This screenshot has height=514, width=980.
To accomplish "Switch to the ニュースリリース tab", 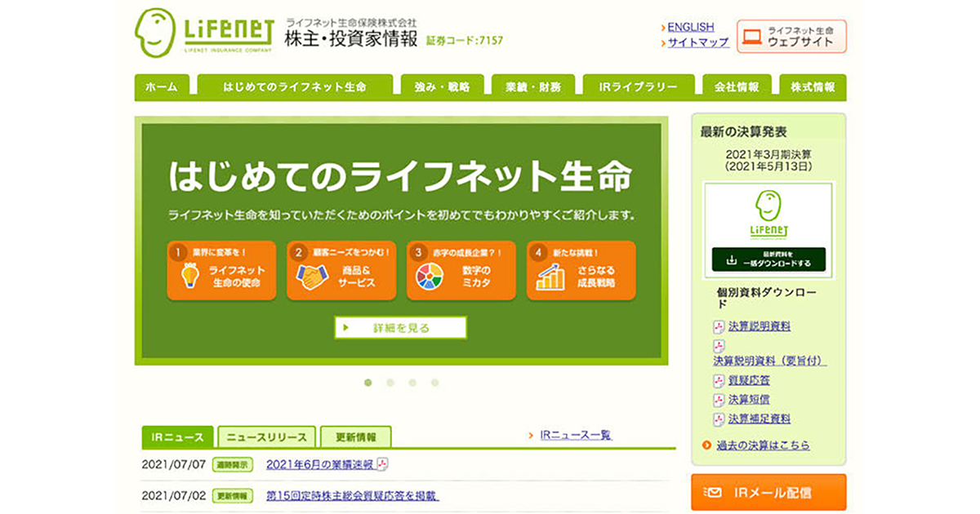I will click(x=267, y=437).
